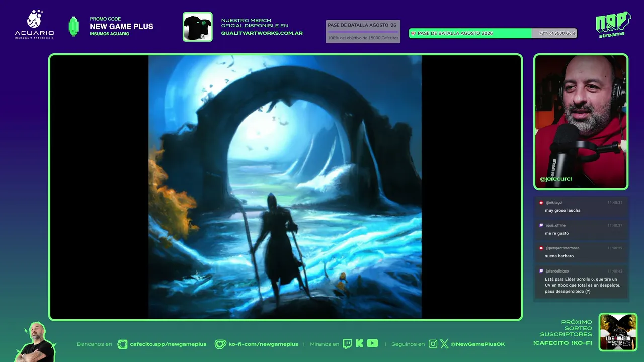Click the Like a Dragon game cover thumbnail

click(618, 332)
